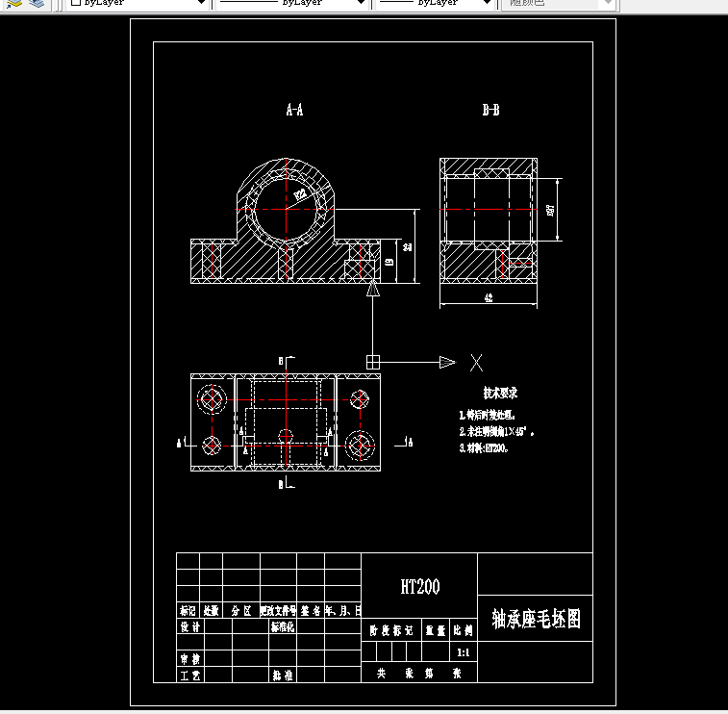Click the 年、月、日 title block cell
728x714 pixels.
click(x=342, y=610)
